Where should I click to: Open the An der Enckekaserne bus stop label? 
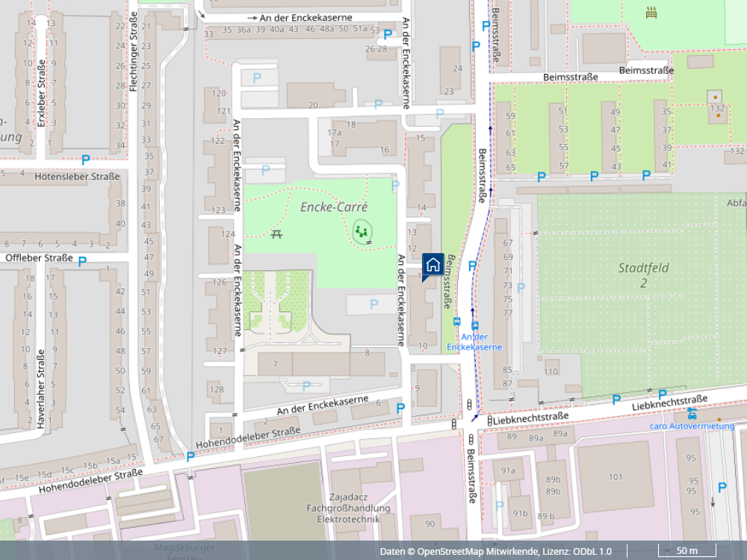pyautogui.click(x=474, y=342)
